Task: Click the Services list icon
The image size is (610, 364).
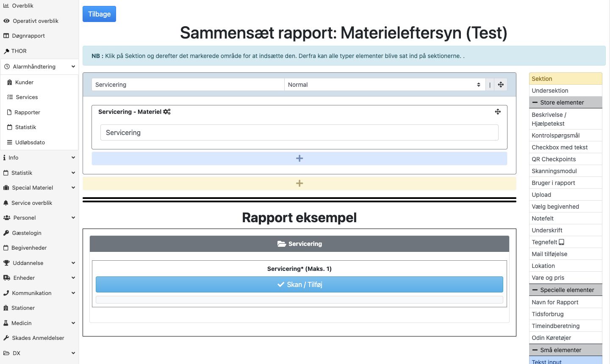Action: [x=10, y=97]
